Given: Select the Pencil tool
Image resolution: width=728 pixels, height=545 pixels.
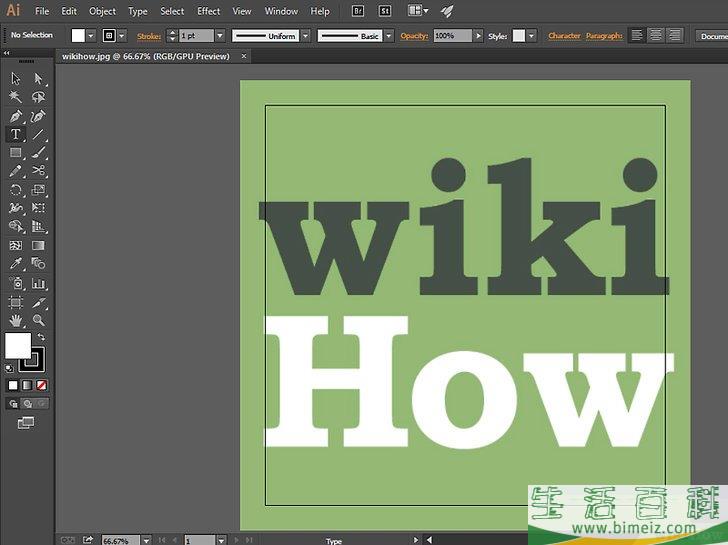Looking at the screenshot, I should pos(16,171).
